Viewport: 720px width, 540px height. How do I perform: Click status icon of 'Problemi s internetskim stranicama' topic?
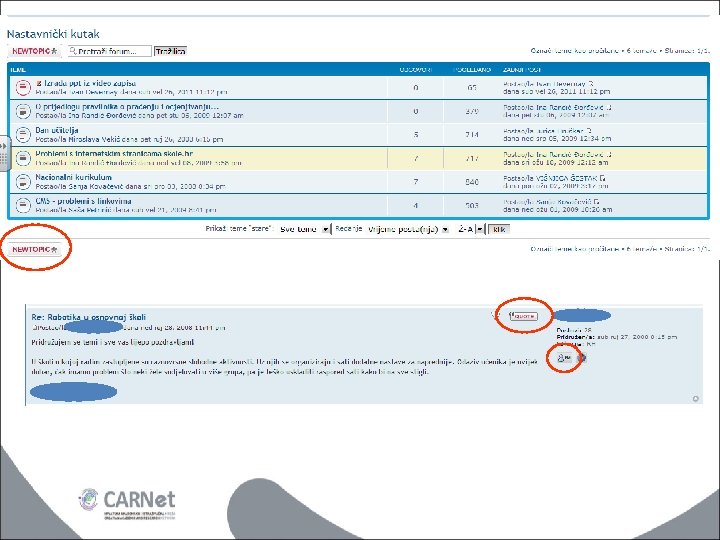(x=22, y=158)
